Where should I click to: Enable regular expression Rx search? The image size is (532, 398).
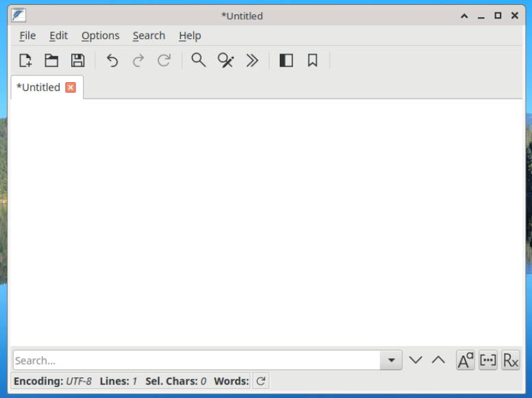tap(511, 360)
